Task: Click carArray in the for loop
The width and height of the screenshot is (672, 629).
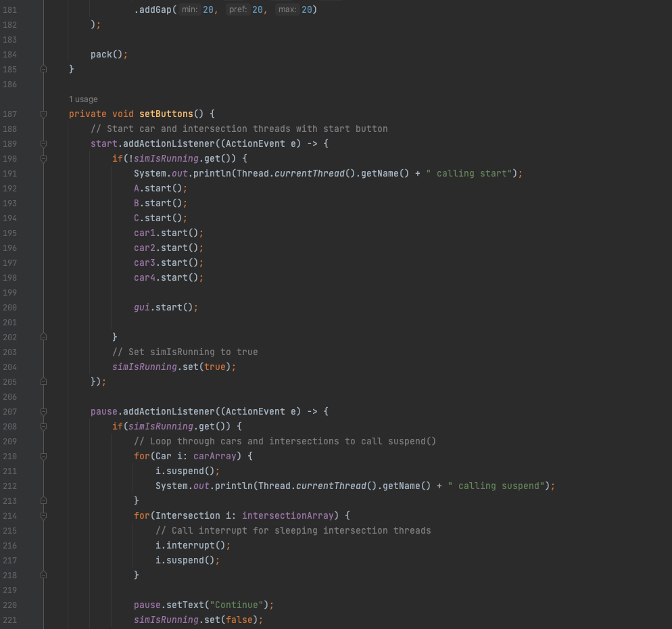Action: [215, 457]
